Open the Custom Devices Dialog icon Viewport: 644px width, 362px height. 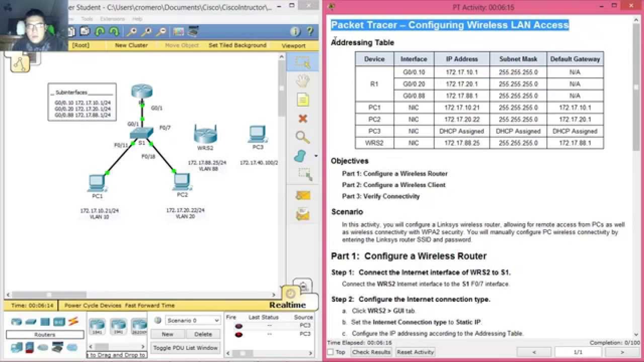pyautogui.click(x=193, y=32)
